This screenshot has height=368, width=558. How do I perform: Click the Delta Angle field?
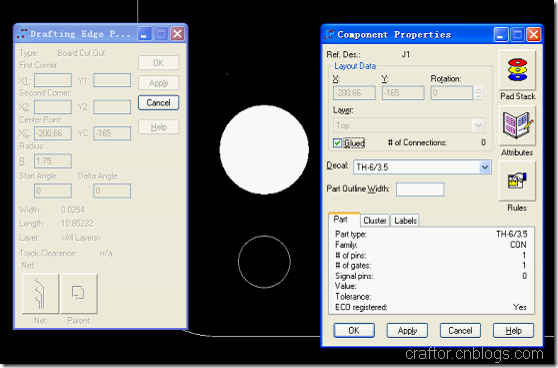[112, 191]
